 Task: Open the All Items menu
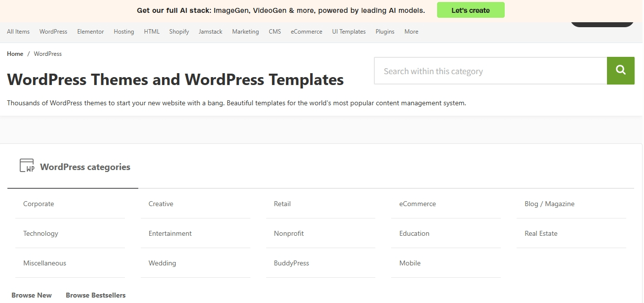coord(18,32)
